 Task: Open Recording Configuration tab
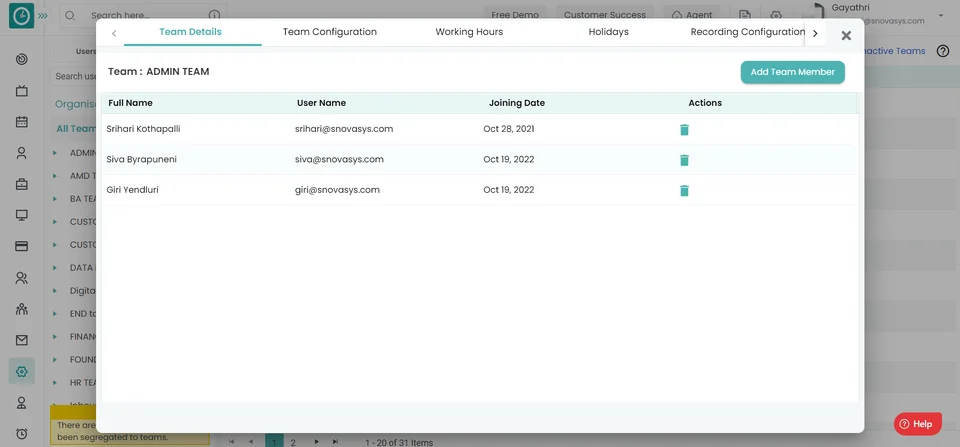coord(748,32)
